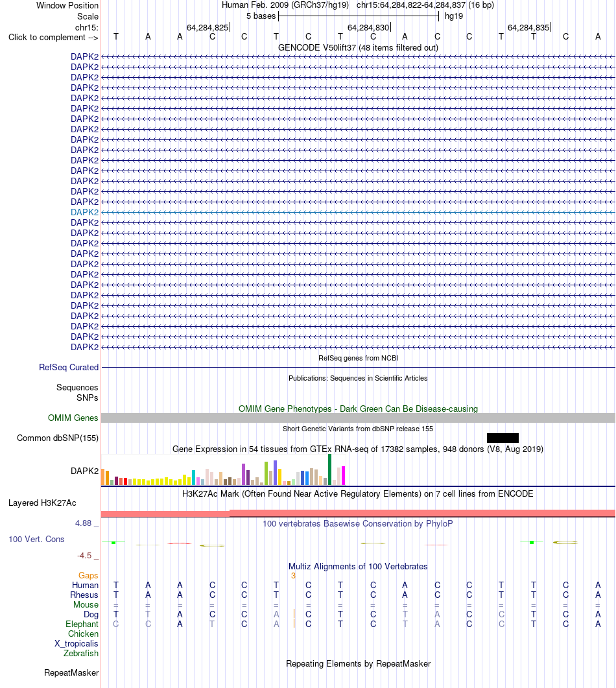Click the Window Position label
Image resolution: width=616 pixels, height=688 pixels.
tap(67, 6)
